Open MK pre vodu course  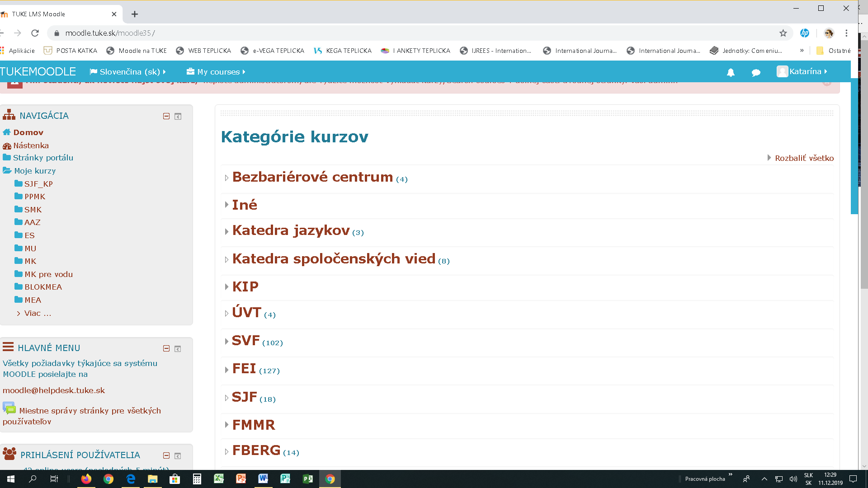click(48, 274)
